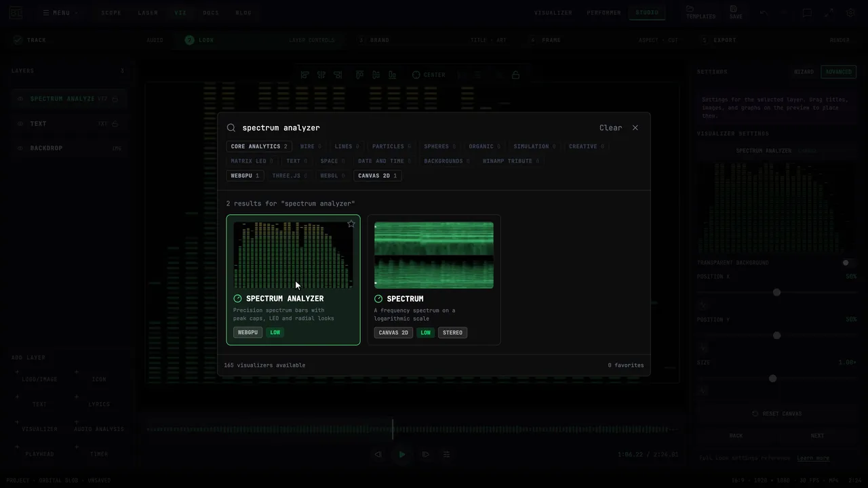The height and width of the screenshot is (488, 868).
Task: Select the Spectrum Analyzer layer
Action: tap(68, 99)
